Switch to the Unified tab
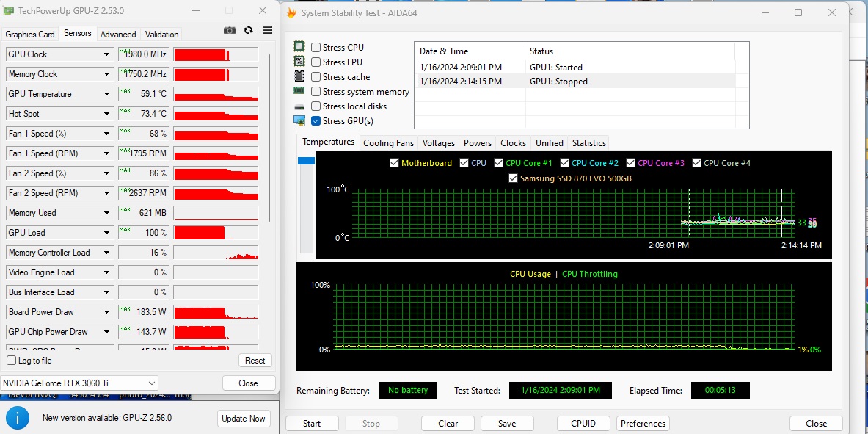Image resolution: width=868 pixels, height=434 pixels. [549, 143]
